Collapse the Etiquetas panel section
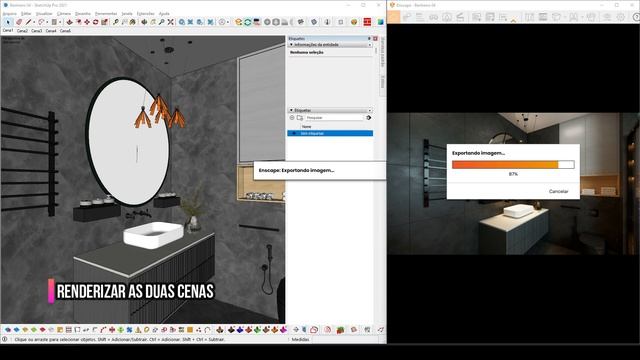 pyautogui.click(x=291, y=110)
